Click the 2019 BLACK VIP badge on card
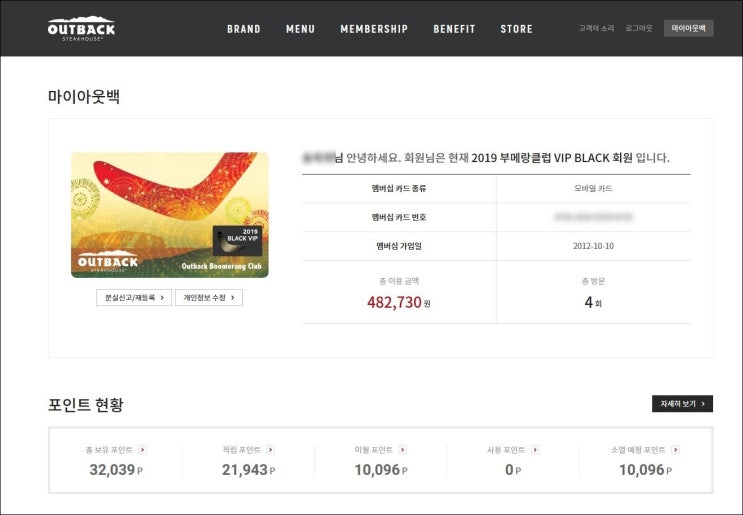The image size is (743, 515). (237, 240)
